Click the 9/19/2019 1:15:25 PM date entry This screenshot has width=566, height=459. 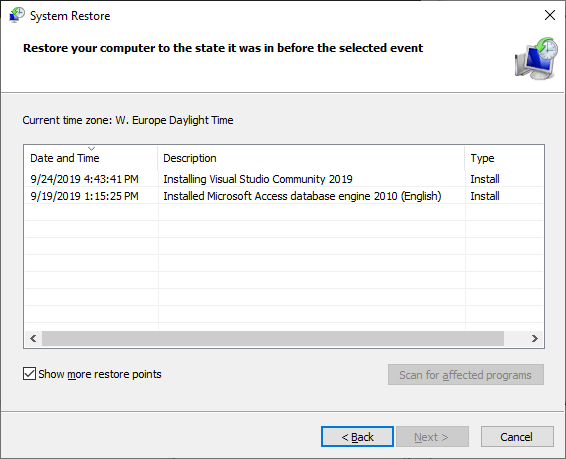(x=84, y=196)
